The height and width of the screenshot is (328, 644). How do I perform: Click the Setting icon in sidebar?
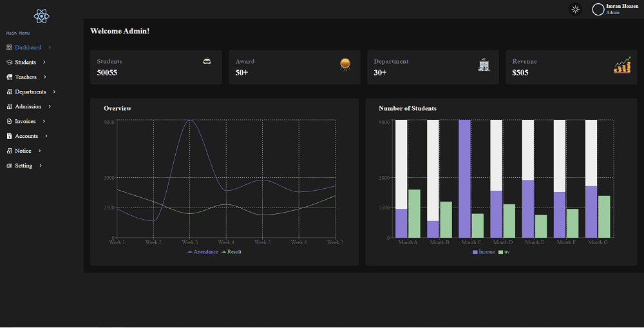(x=9, y=166)
